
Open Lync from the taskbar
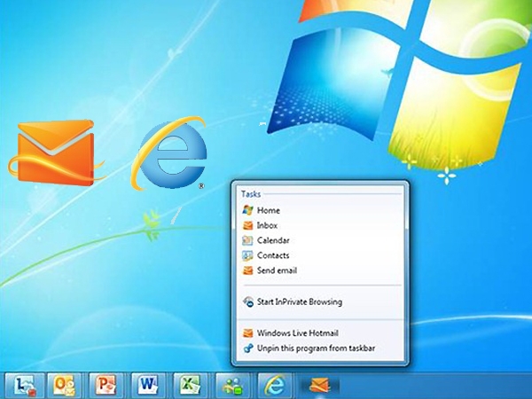pos(25,385)
